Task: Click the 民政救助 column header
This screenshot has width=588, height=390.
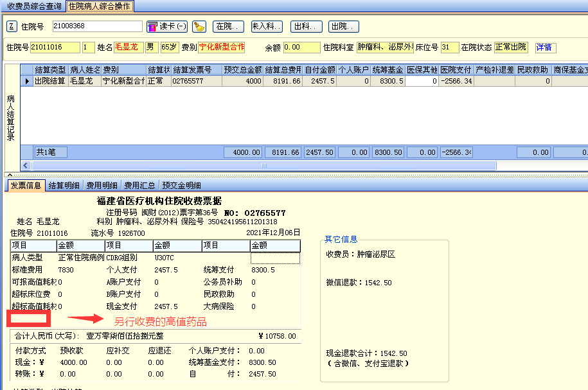Action: 533,70
